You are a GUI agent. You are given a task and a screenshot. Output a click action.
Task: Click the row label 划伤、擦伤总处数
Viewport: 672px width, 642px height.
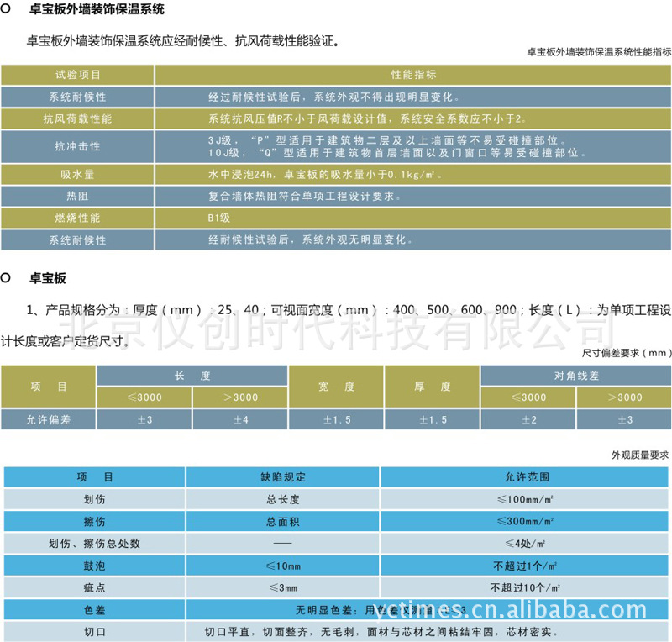point(94,544)
